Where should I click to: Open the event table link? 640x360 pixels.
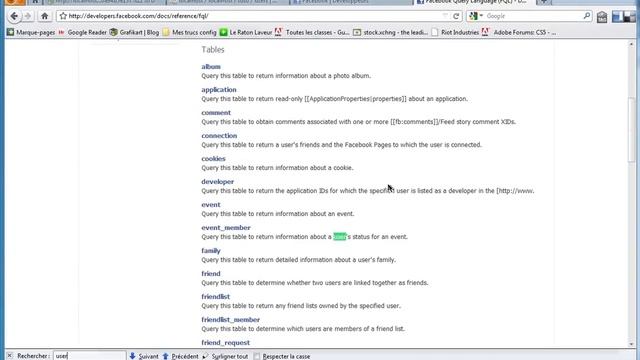tap(211, 204)
